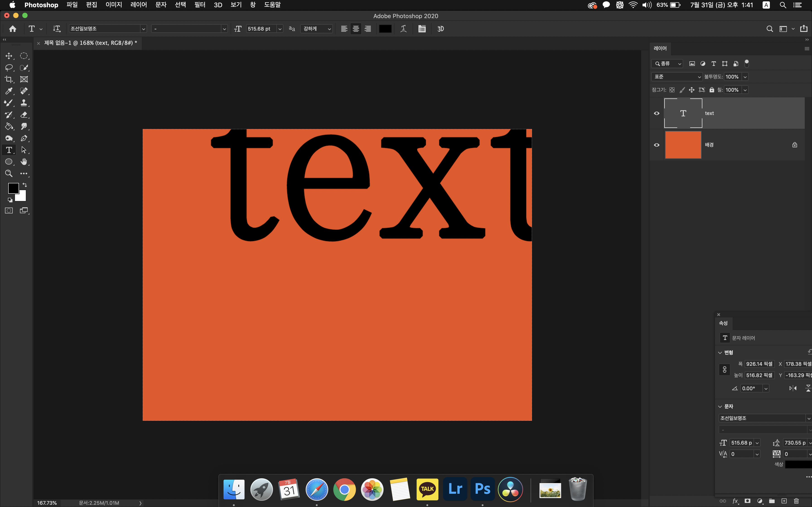Toggle the layer filter on/off switch
This screenshot has width=812, height=507.
pyautogui.click(x=747, y=63)
